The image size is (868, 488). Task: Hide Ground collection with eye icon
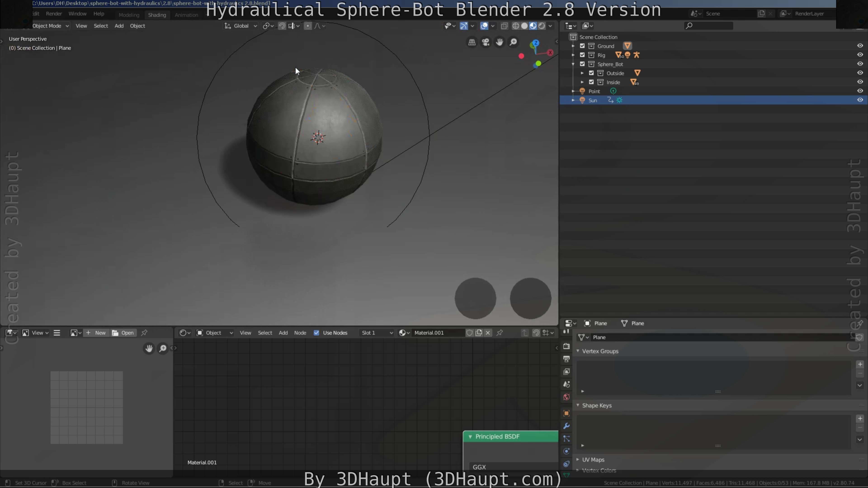(860, 46)
